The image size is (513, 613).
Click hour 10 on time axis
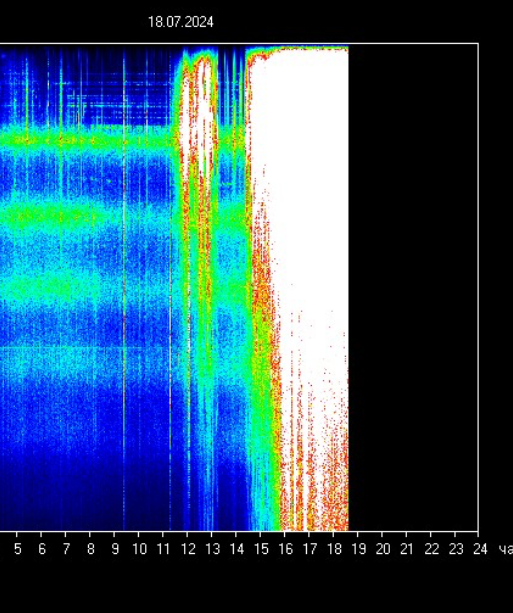(x=139, y=549)
